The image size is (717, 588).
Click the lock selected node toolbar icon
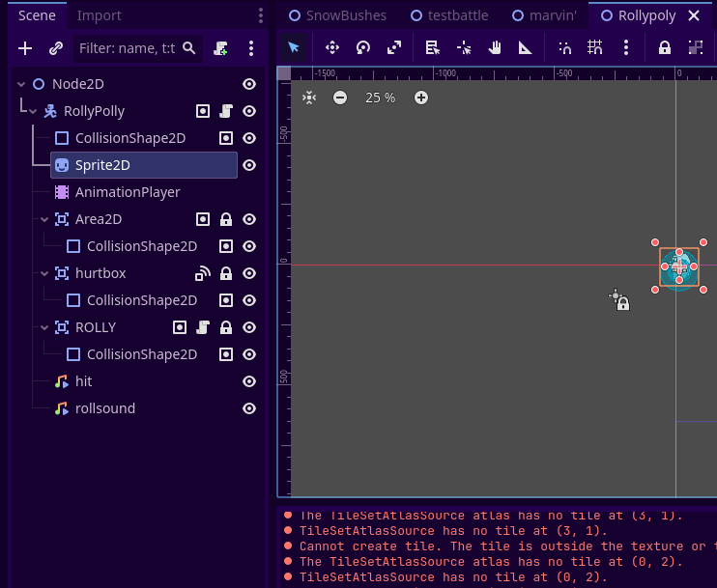pos(665,47)
